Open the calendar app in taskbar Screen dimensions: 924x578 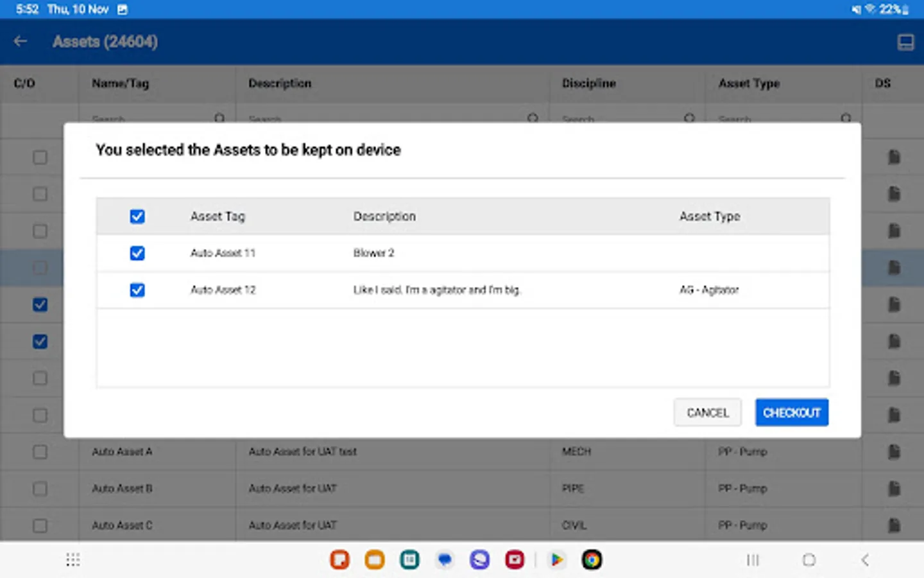[409, 560]
